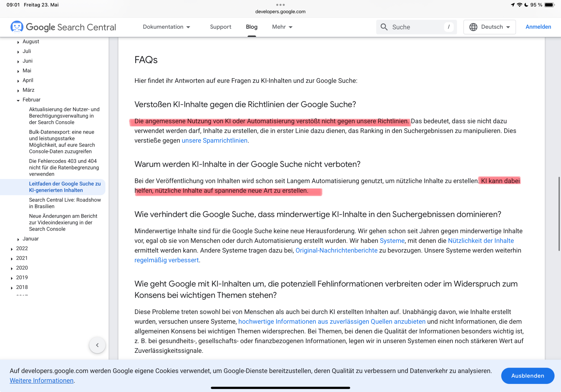This screenshot has width=561, height=392.
Task: Click the page vertical scrollbar thumb
Action: [x=559, y=214]
